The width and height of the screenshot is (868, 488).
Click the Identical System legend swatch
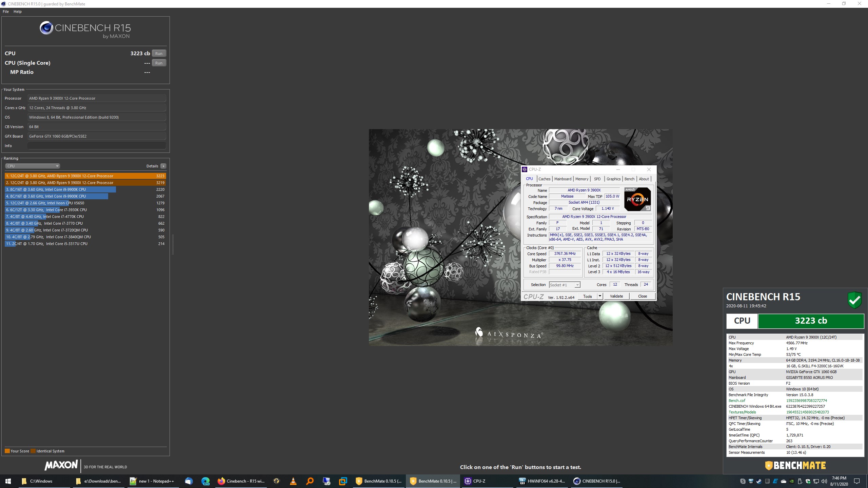tap(33, 451)
